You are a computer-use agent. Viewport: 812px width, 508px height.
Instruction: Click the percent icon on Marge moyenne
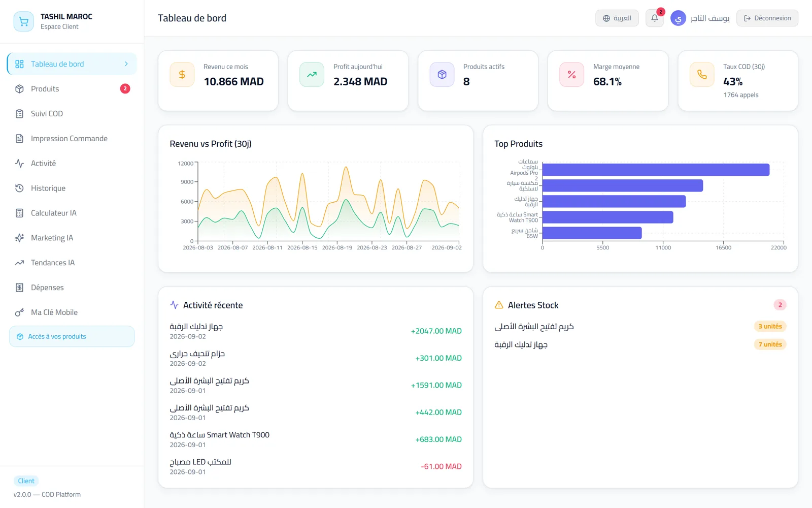572,75
